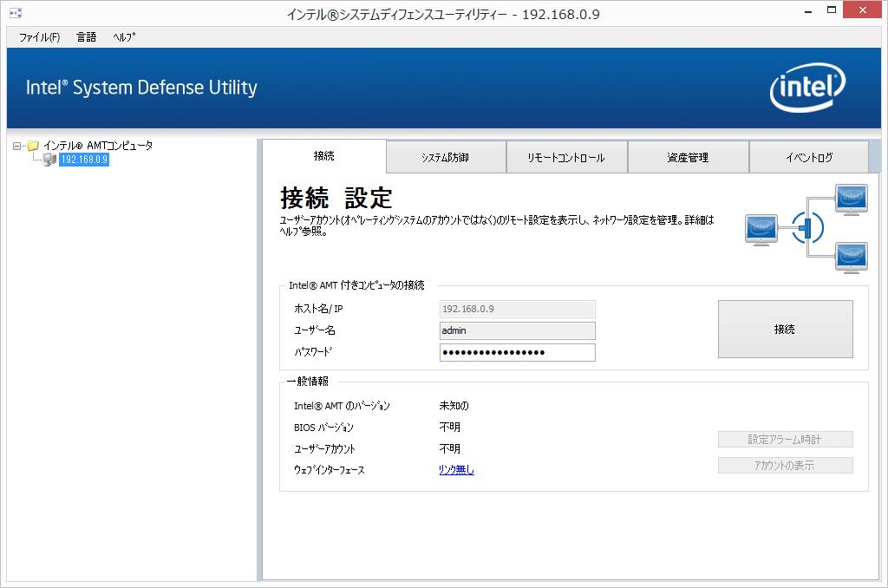Click the Intel logo in the banner
This screenshot has width=888, height=588.
[x=807, y=88]
